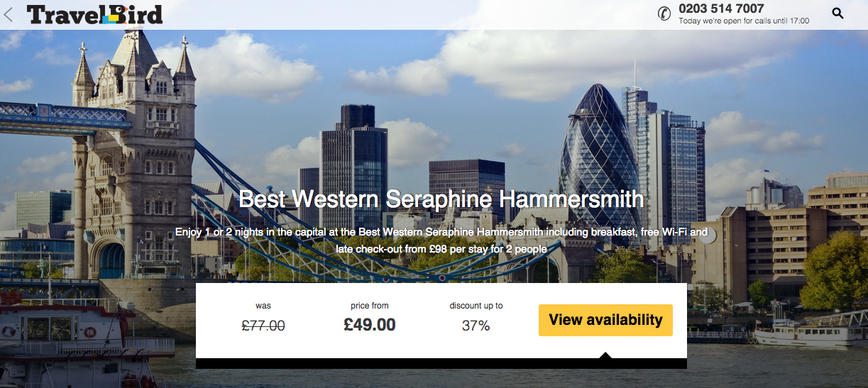Click the 'discount up to' label
This screenshot has width=868, height=388.
coord(476,306)
